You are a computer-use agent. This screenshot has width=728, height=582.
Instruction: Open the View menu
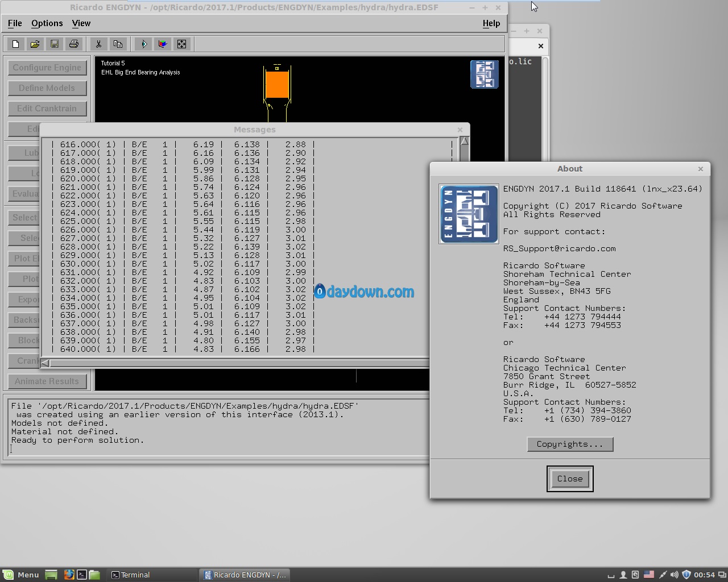pyautogui.click(x=81, y=23)
